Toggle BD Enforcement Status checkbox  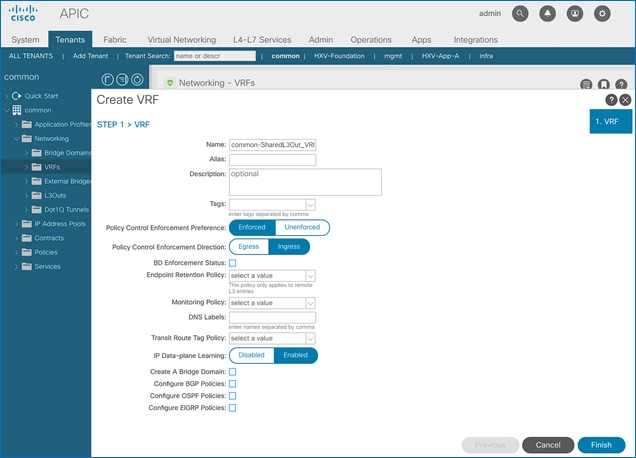point(232,263)
